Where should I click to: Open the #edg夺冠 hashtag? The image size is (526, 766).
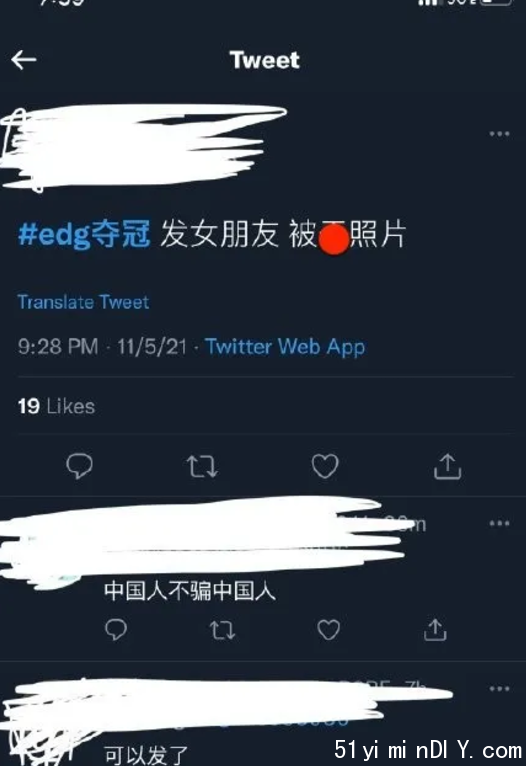[84, 234]
